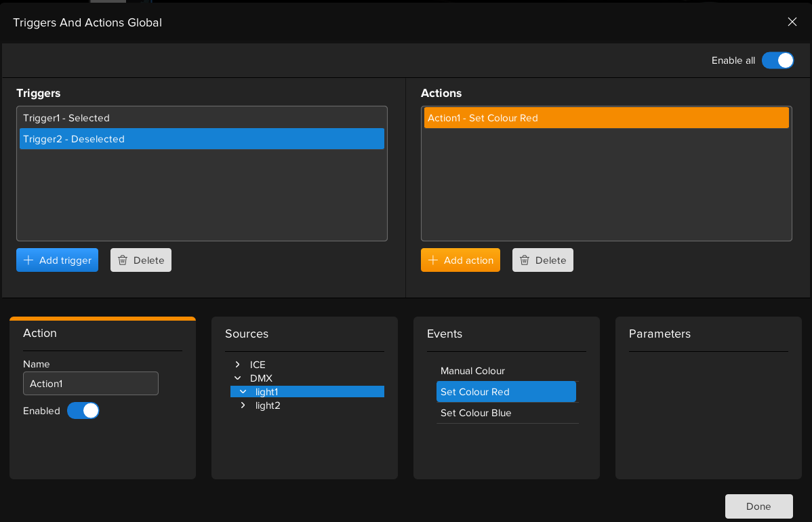
Task: Choose the Manual Colour event
Action: pos(472,371)
